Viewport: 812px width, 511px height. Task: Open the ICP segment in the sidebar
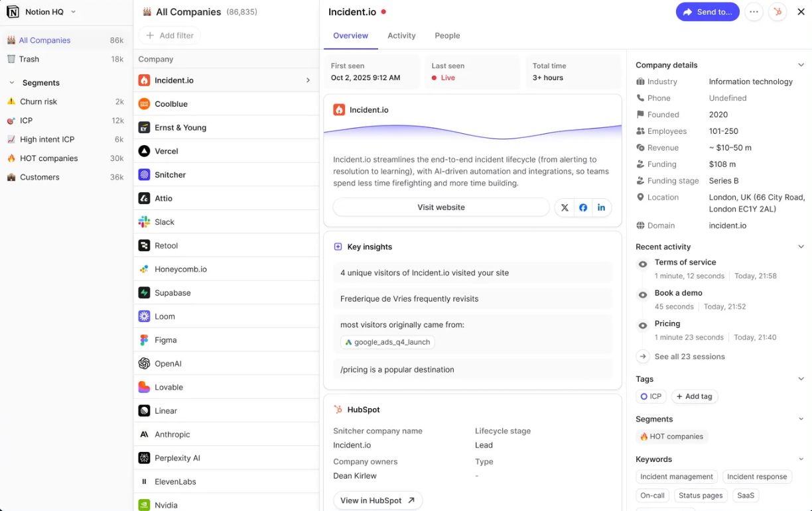65,121
